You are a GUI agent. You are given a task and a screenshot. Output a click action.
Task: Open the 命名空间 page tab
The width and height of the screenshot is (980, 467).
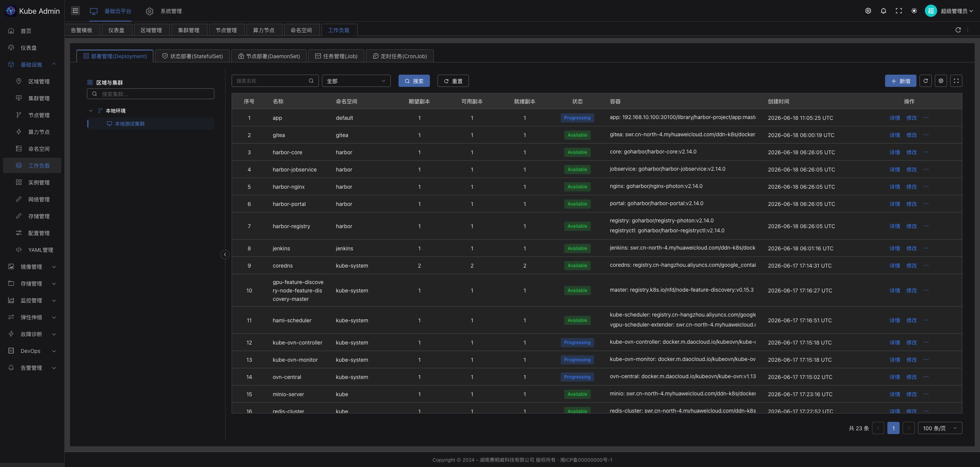301,30
